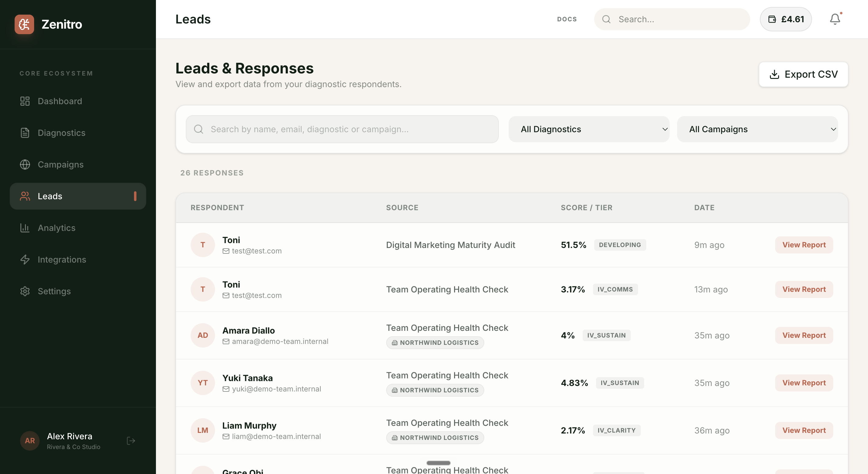Open notifications with the bell icon

pyautogui.click(x=835, y=19)
